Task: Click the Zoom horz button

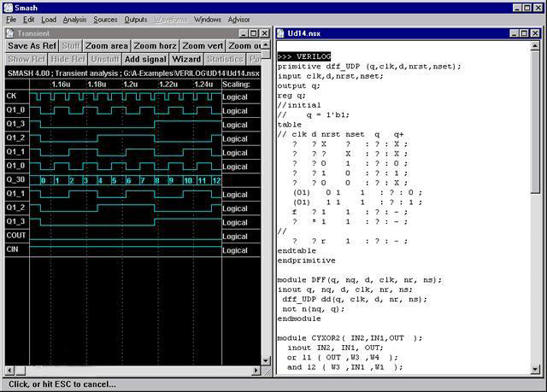Action: click(155, 46)
